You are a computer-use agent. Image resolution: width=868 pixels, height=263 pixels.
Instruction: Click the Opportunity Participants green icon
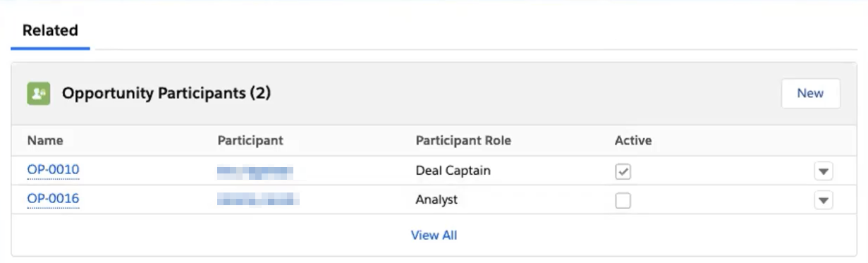tap(39, 94)
